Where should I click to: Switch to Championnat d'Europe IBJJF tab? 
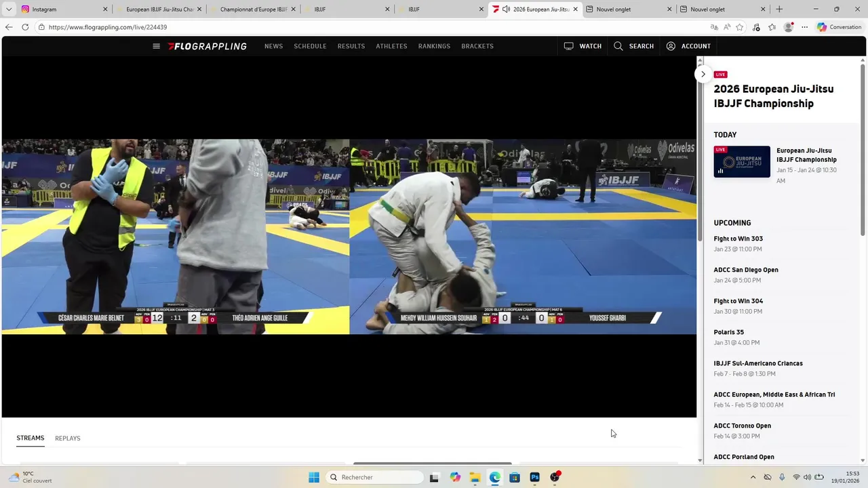[x=252, y=9]
